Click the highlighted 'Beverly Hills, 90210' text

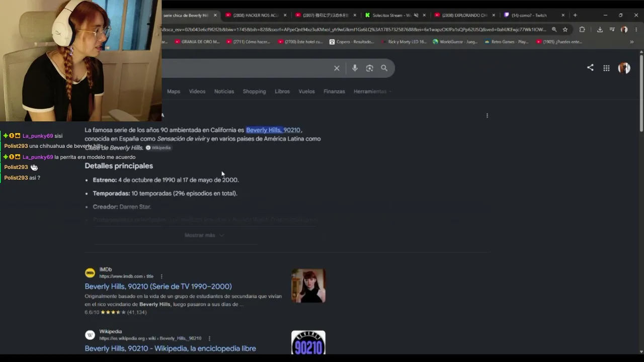pyautogui.click(x=273, y=130)
